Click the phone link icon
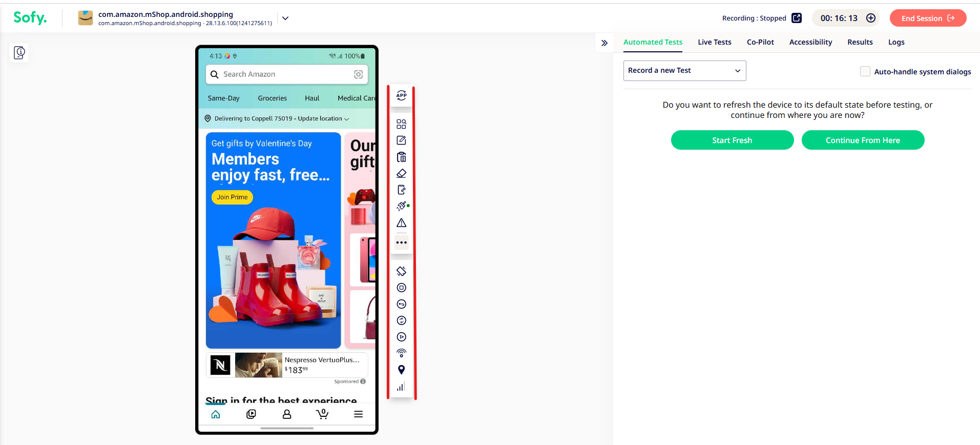Viewport: 980px width, 445px height. [402, 190]
